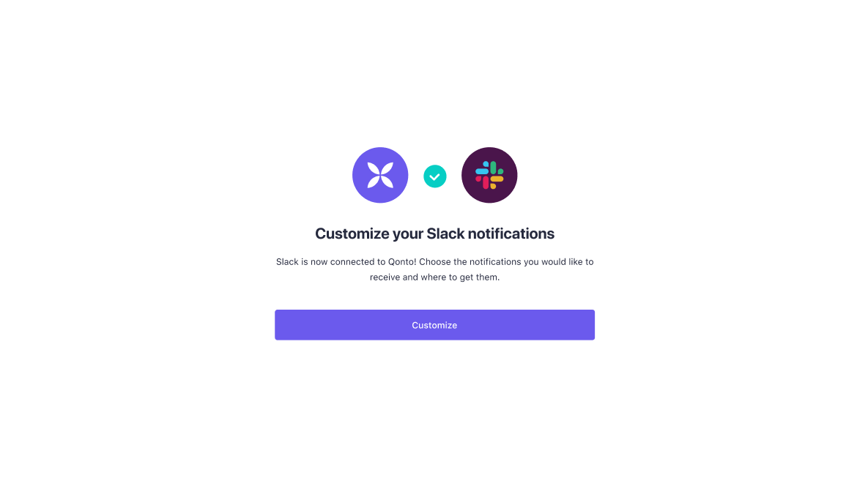The height and width of the screenshot is (489, 868).
Task: Click the purple Qonto logo circle
Action: pyautogui.click(x=380, y=175)
